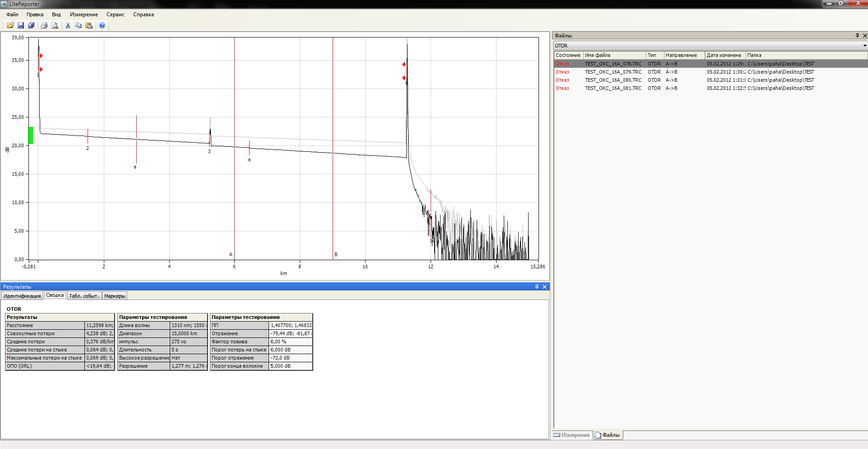Open Help via blue question icon
The image size is (868, 449).
(x=102, y=26)
